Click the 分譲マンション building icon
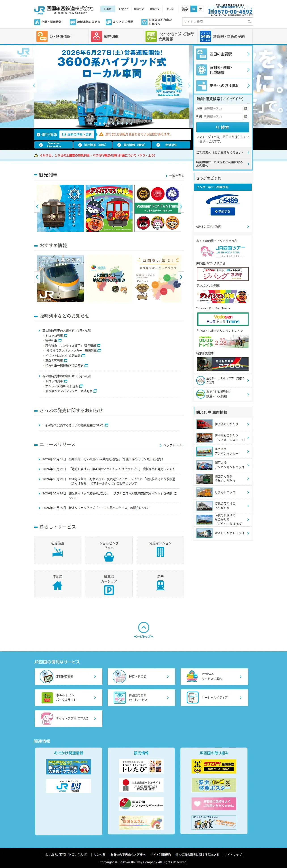This screenshot has height=868, width=287. (x=160, y=552)
